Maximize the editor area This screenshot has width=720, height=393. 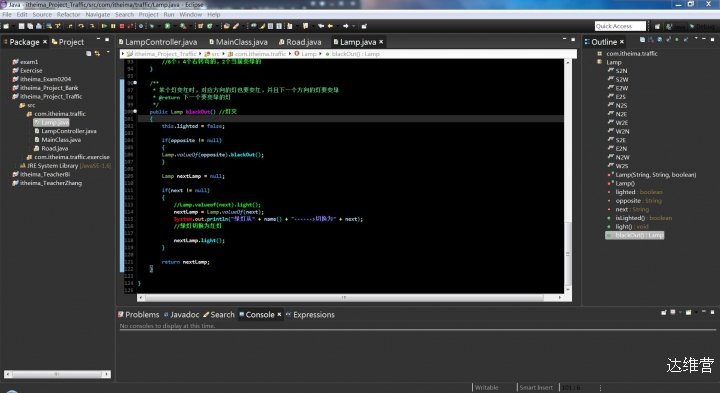573,40
